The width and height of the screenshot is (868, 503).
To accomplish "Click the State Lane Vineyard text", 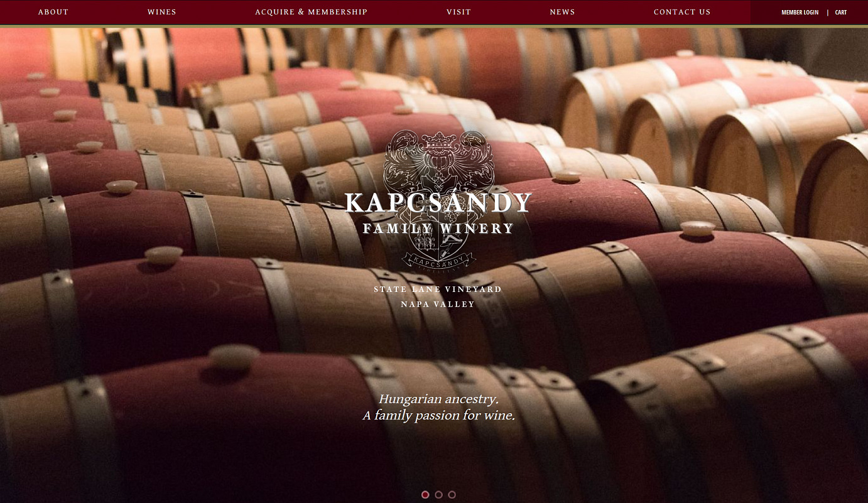I will pyautogui.click(x=438, y=289).
